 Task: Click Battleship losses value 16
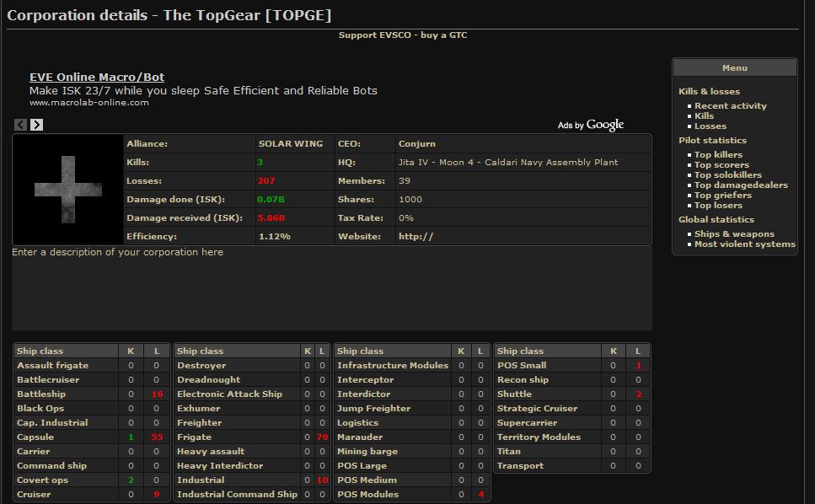click(x=157, y=394)
